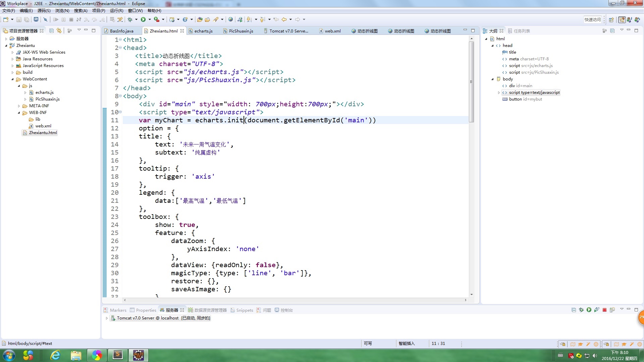
Task: Fold the script block at line 10
Action: [x=120, y=112]
